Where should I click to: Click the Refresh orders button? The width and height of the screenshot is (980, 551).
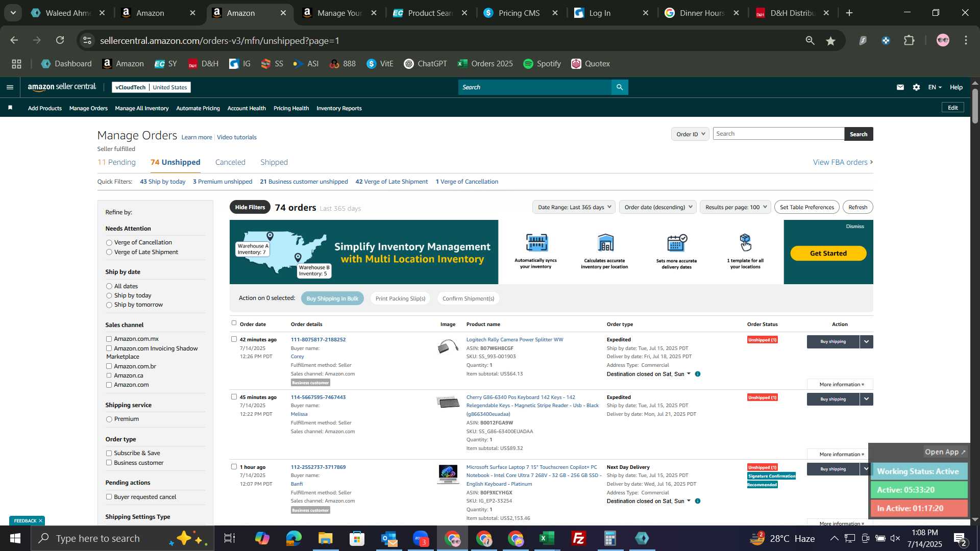point(857,207)
